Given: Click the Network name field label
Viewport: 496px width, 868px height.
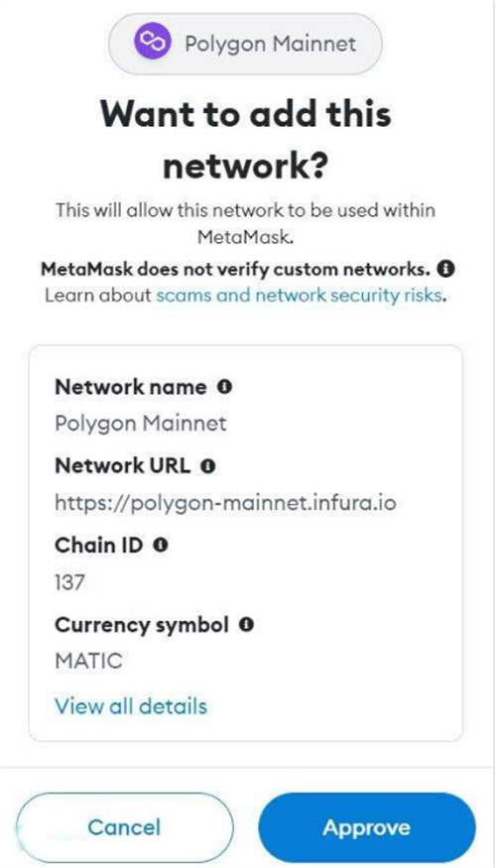Looking at the screenshot, I should point(131,387).
